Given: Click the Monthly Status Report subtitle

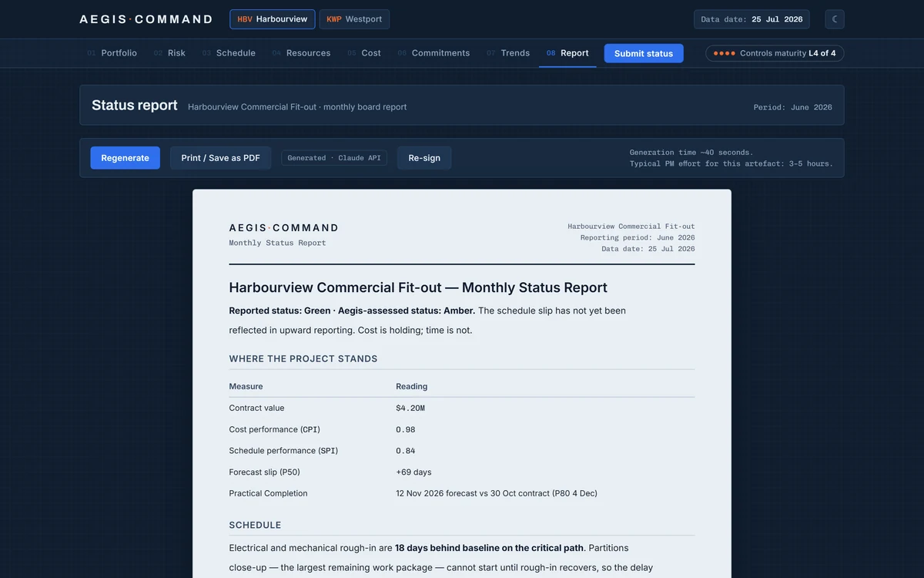Looking at the screenshot, I should [x=277, y=243].
